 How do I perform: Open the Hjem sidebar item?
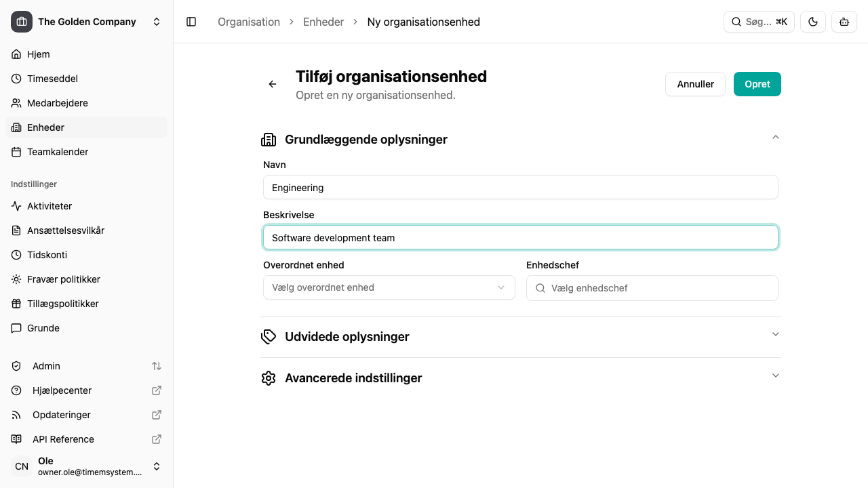coord(38,54)
